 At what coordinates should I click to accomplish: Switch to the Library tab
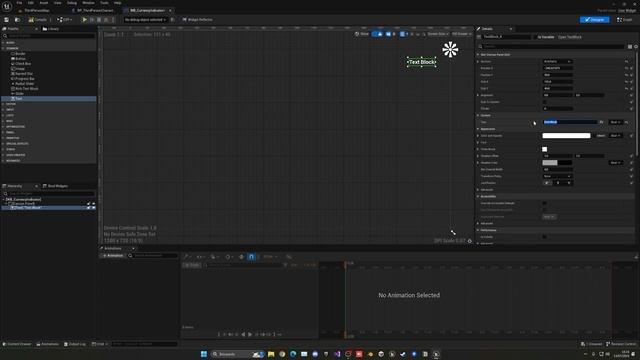pyautogui.click(x=51, y=29)
